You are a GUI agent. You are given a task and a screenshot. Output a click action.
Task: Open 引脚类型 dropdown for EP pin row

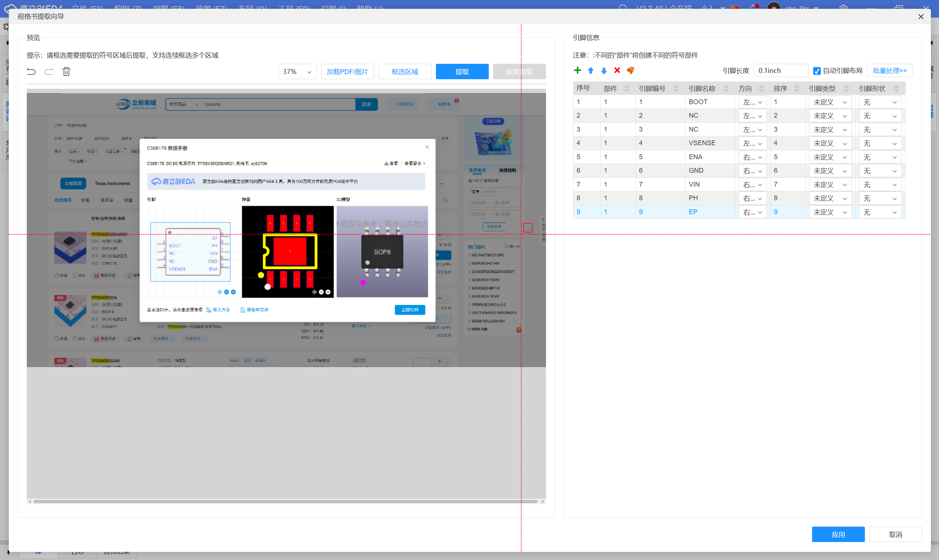[830, 212]
